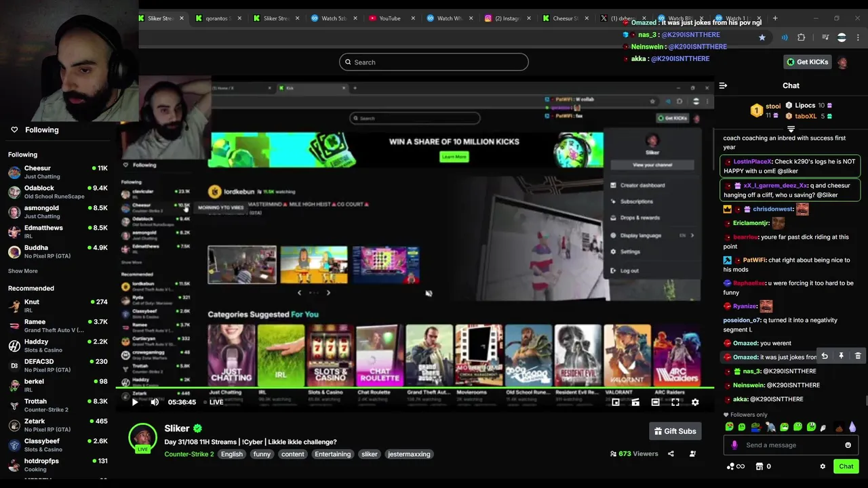Bookmark this page star icon

tap(762, 38)
